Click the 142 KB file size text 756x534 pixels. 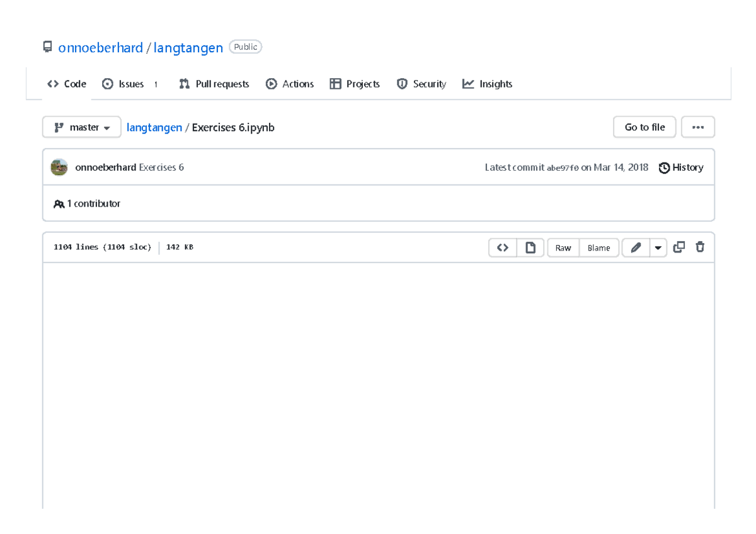180,247
